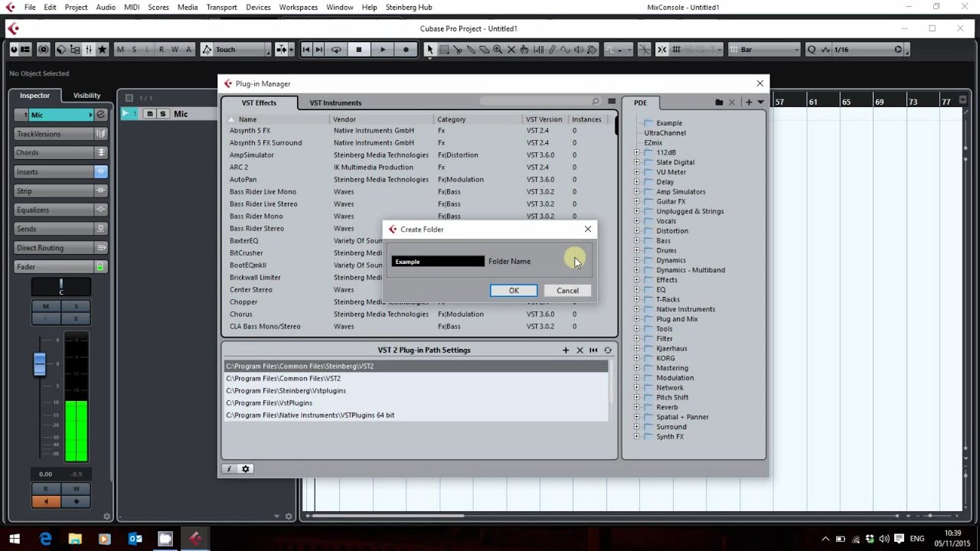Select the Split scissors tool
This screenshot has width=980, height=551.
click(x=457, y=50)
